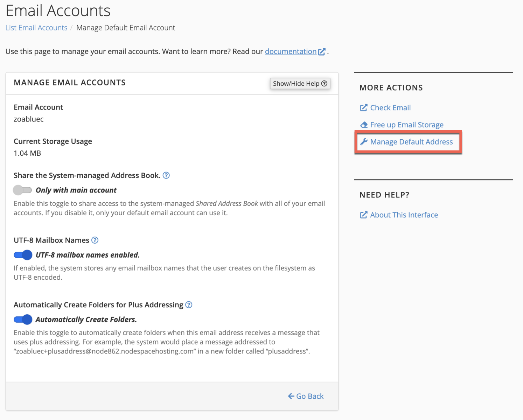The image size is (523, 420).
Task: Go Back to the previous page
Action: tap(310, 396)
